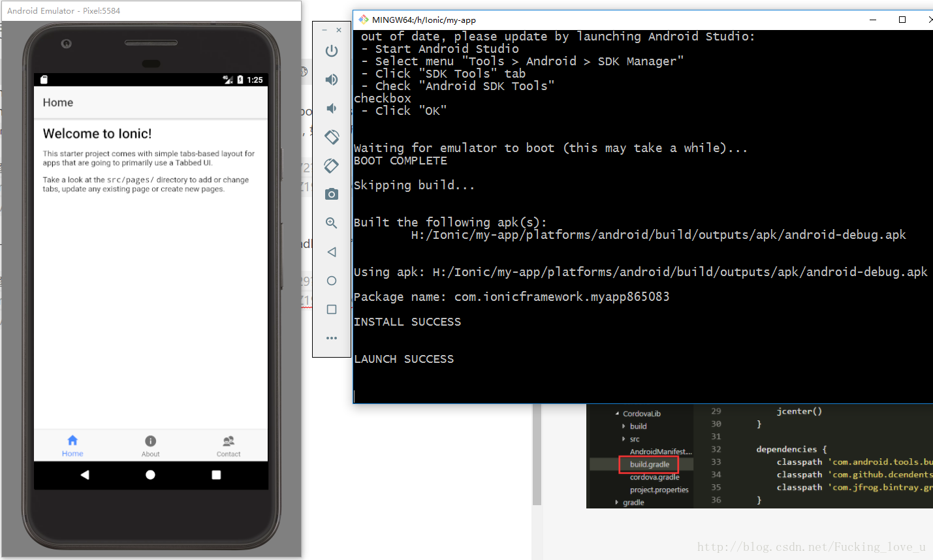The image size is (933, 560).
Task: Open AndroidManifest file in file tree
Action: tap(661, 452)
